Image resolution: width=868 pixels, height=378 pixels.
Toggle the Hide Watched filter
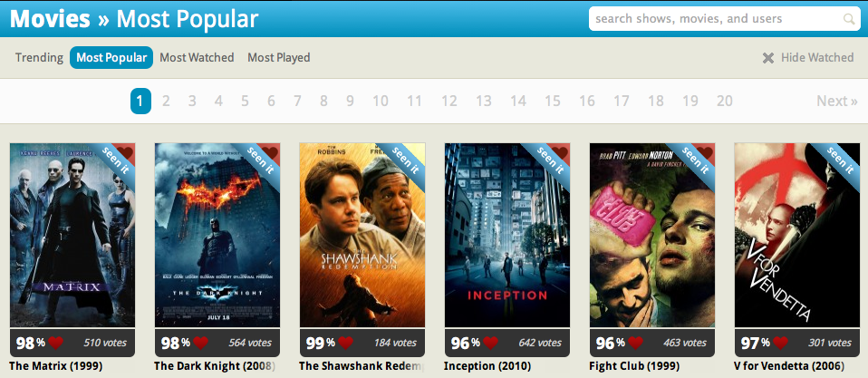[808, 57]
